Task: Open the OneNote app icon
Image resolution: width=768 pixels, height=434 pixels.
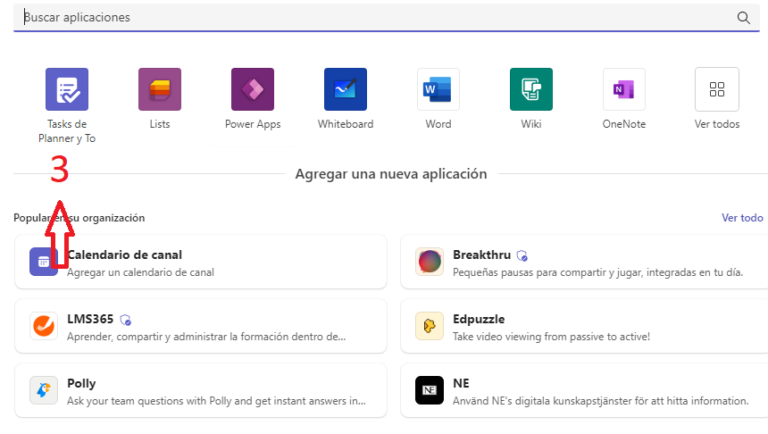Action: (x=624, y=89)
